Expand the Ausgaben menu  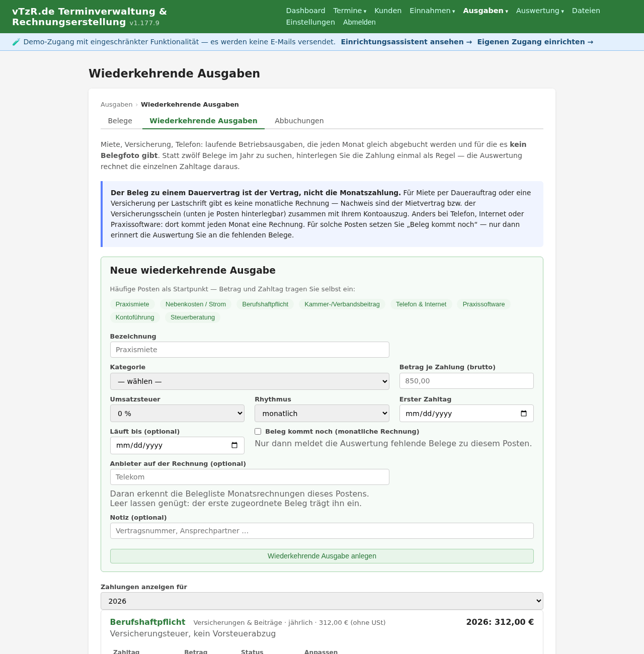coord(486,11)
